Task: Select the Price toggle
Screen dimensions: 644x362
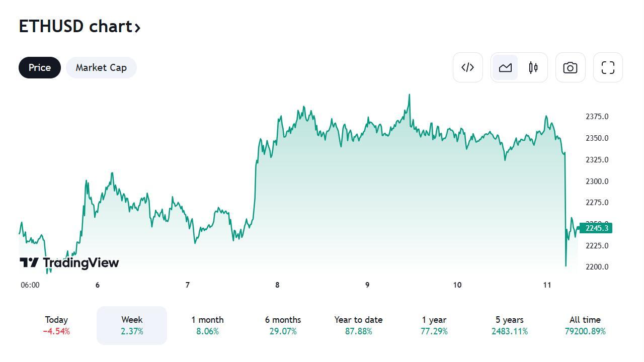Action: (x=40, y=67)
